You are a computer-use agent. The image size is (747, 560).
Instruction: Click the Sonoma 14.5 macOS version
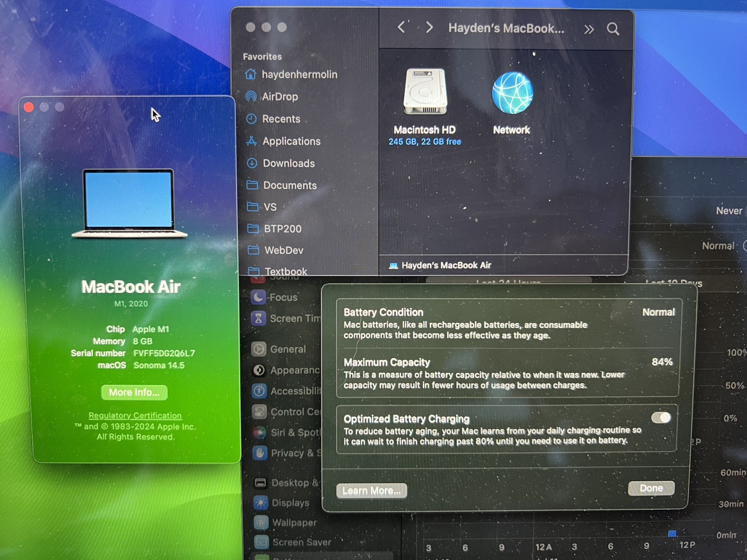point(159,366)
